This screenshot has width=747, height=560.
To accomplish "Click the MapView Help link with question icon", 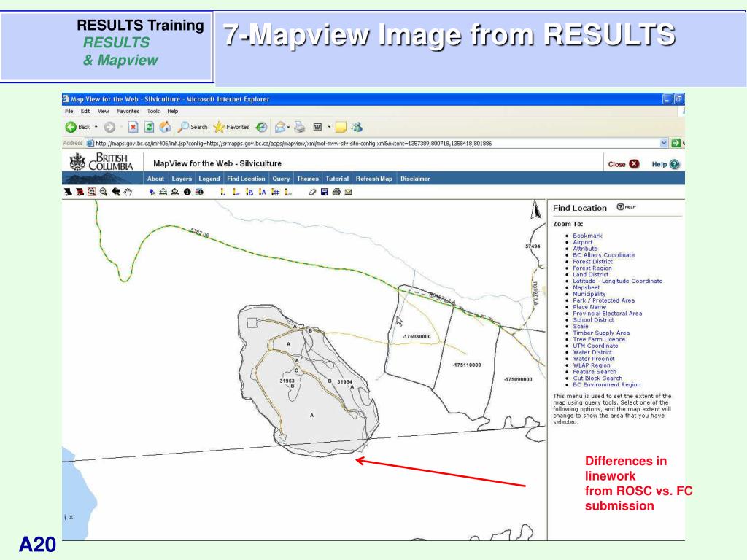I will click(665, 164).
